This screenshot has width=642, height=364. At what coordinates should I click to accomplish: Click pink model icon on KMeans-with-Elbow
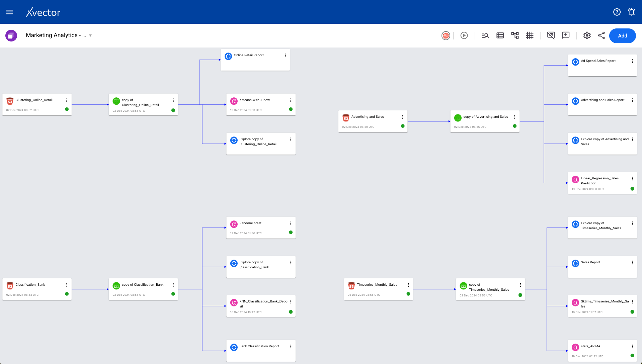click(x=234, y=101)
